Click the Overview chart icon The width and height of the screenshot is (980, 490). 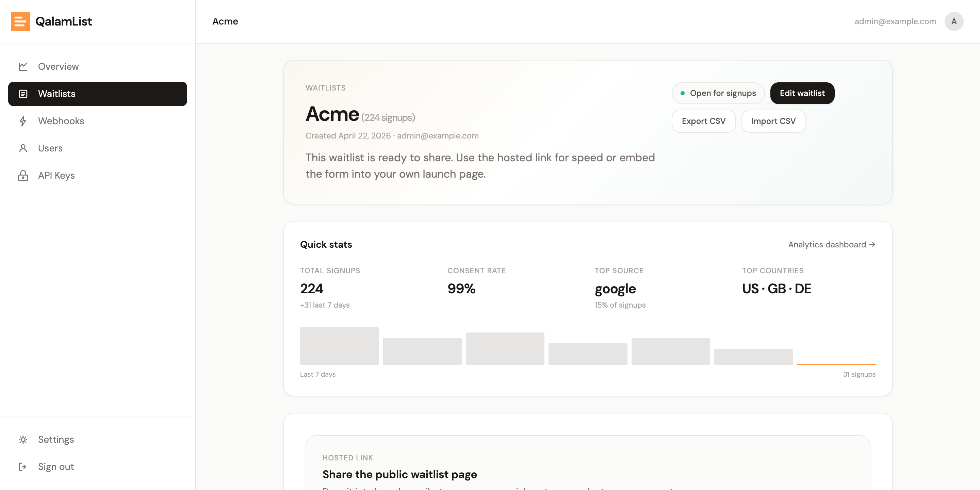tap(23, 67)
